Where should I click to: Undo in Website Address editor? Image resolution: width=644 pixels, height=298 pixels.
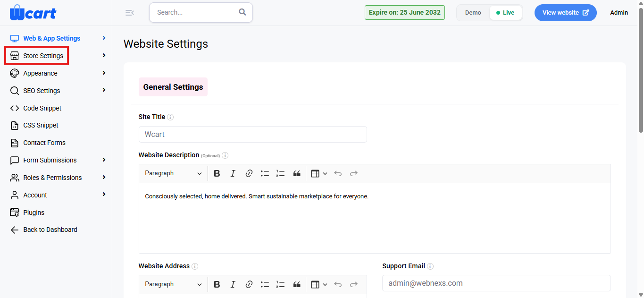tap(338, 284)
